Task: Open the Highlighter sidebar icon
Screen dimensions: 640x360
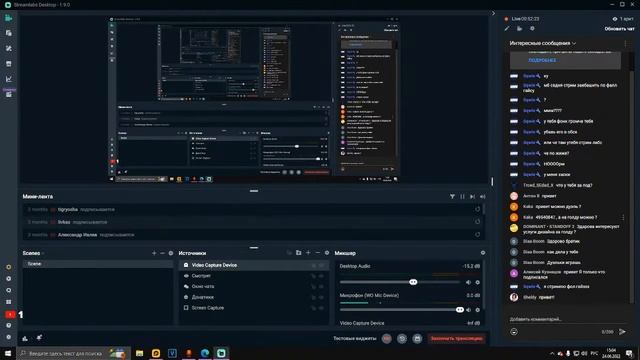Action: [9, 93]
